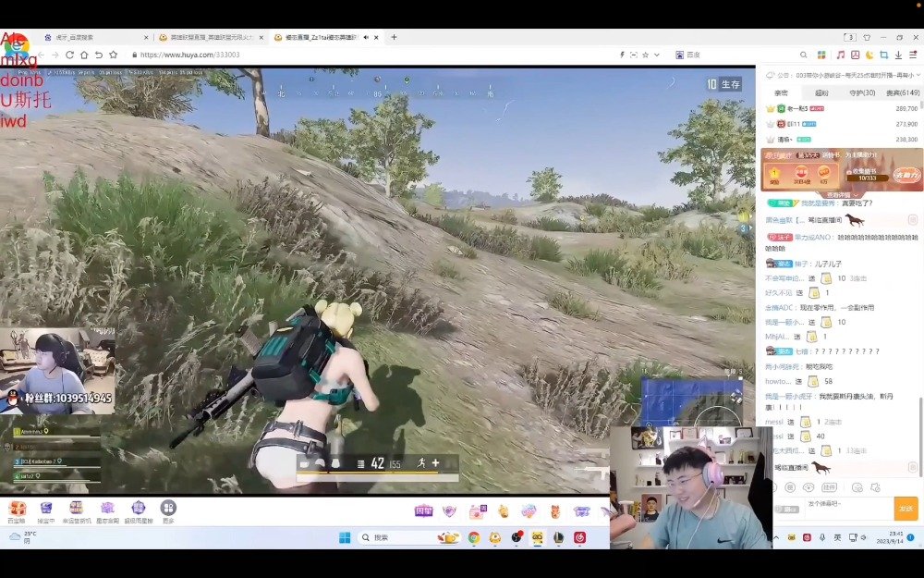Viewport: 924px width, 578px height.
Task: Bookmark page with the star icon left of URL
Action: 113,55
